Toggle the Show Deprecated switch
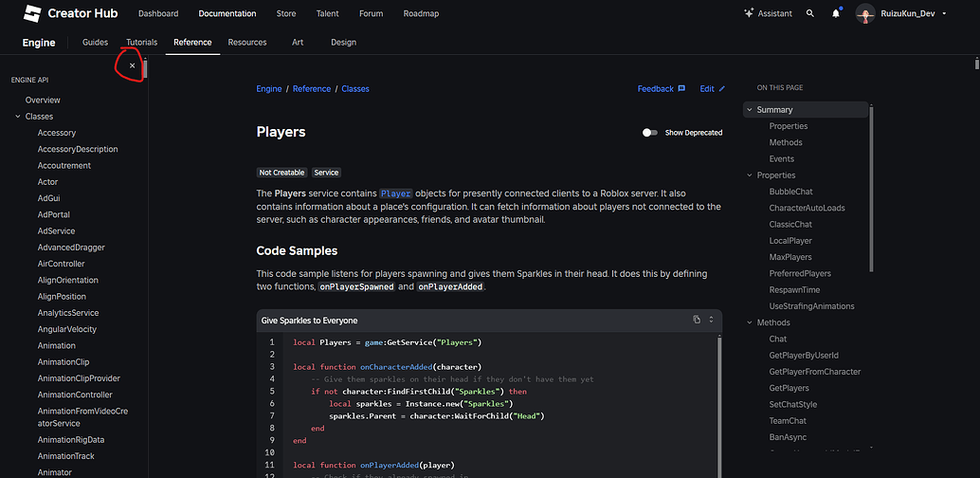The width and height of the screenshot is (980, 478). tap(649, 133)
